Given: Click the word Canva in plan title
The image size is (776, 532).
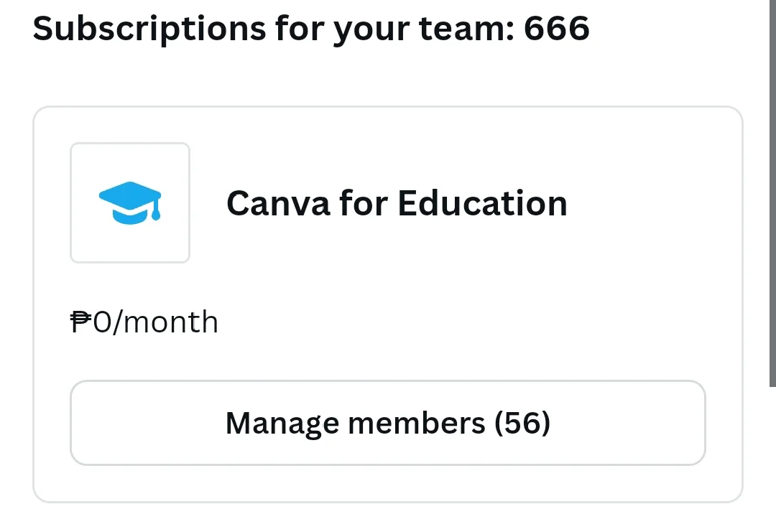Looking at the screenshot, I should coord(278,204).
